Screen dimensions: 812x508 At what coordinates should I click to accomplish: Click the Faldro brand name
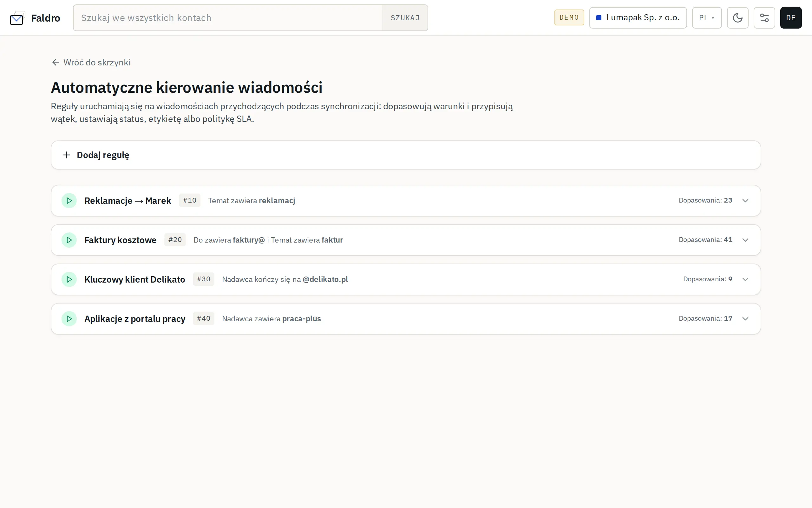(46, 18)
